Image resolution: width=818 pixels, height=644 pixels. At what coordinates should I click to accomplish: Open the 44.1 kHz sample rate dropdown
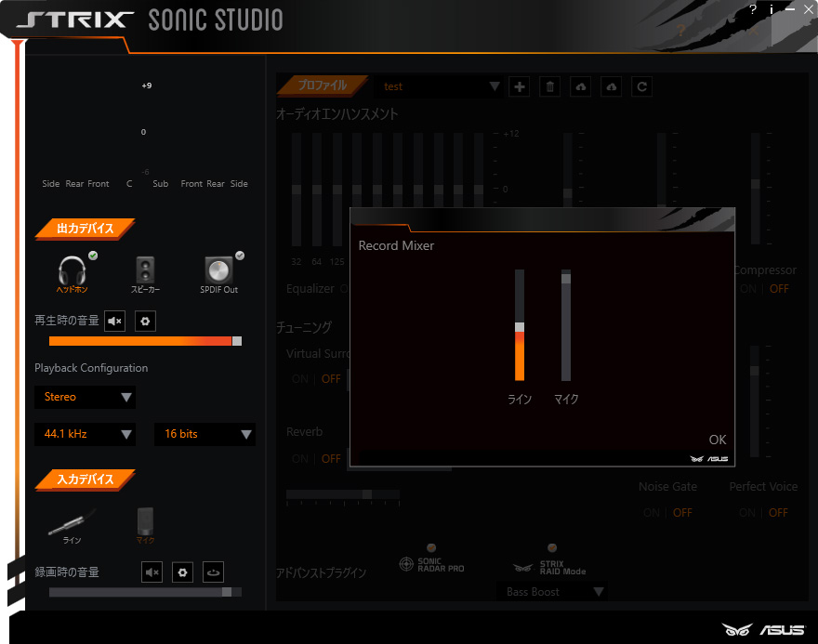click(x=85, y=434)
